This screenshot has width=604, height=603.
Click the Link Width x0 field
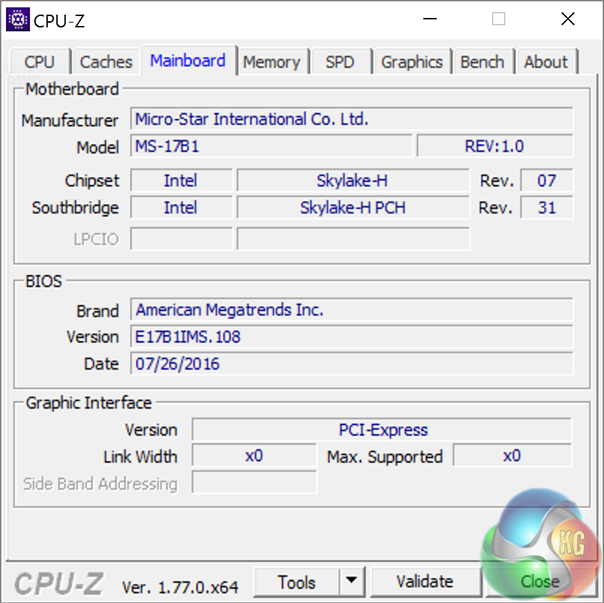coord(254,456)
